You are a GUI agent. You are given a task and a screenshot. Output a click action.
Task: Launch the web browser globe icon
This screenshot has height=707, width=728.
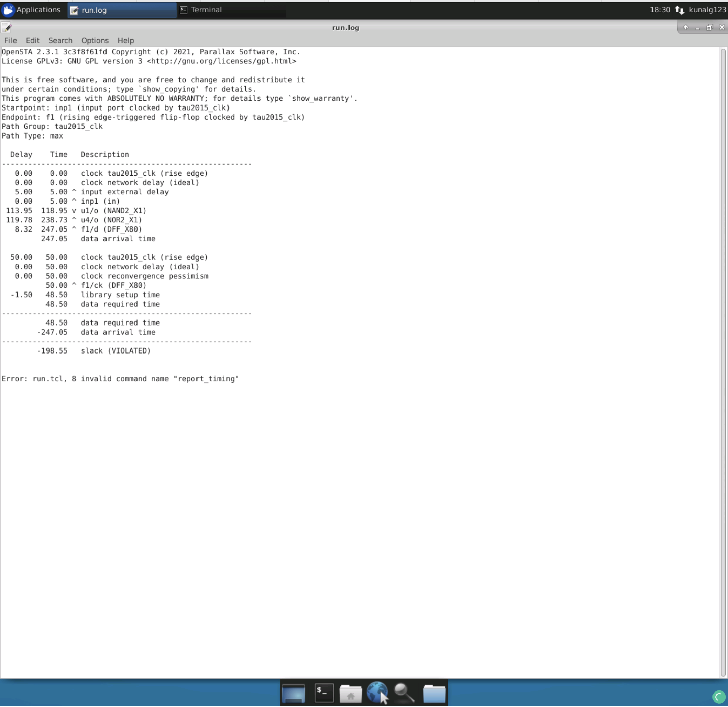(377, 691)
